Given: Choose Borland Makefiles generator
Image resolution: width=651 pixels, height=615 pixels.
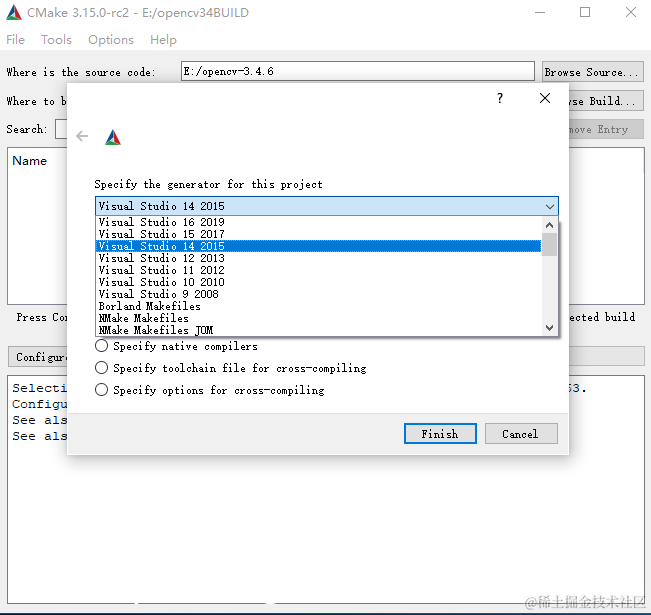Looking at the screenshot, I should click(x=318, y=306).
